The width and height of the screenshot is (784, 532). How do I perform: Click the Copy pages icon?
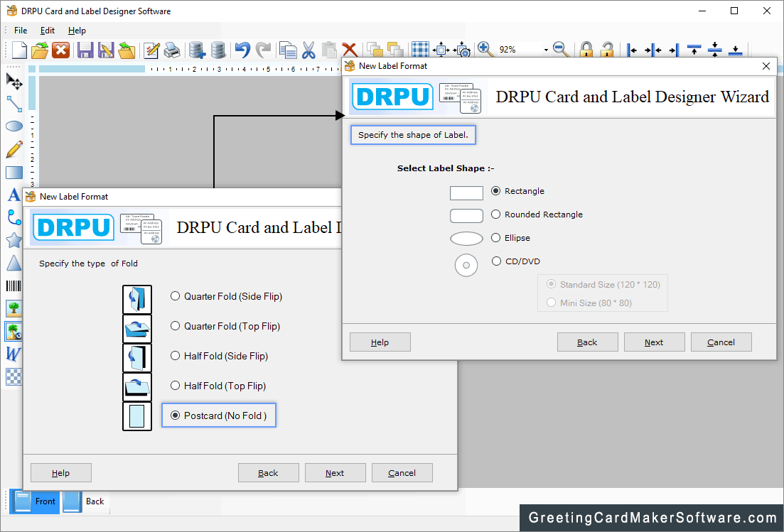point(287,50)
